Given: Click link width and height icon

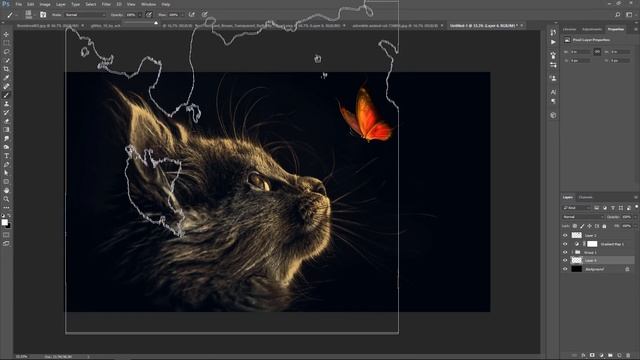Looking at the screenshot, I should (x=597, y=52).
